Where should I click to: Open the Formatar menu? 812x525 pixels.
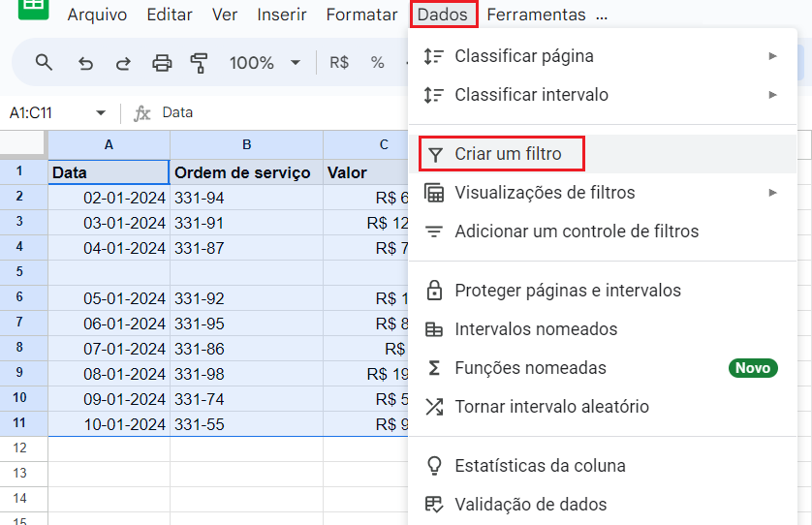[362, 15]
